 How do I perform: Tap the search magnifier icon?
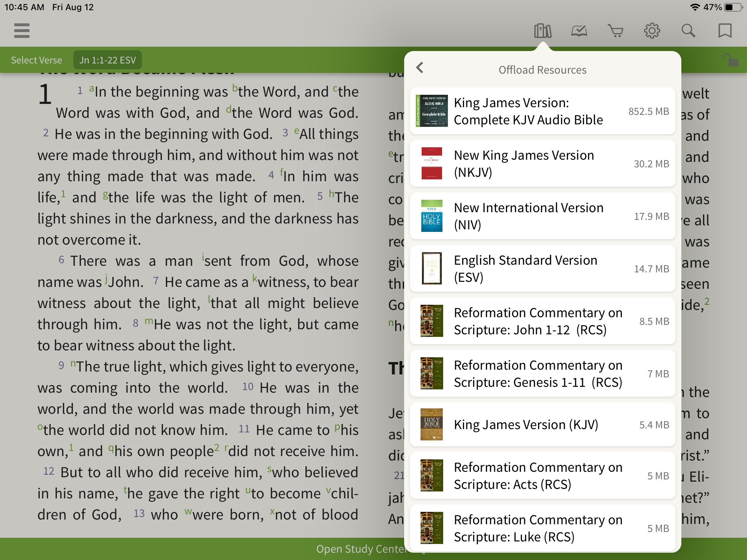[x=689, y=31]
